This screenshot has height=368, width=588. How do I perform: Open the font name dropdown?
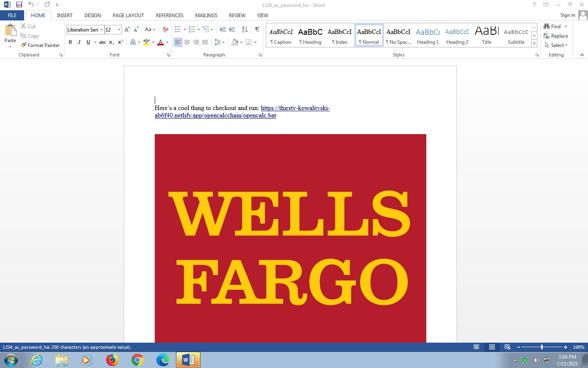click(x=101, y=30)
